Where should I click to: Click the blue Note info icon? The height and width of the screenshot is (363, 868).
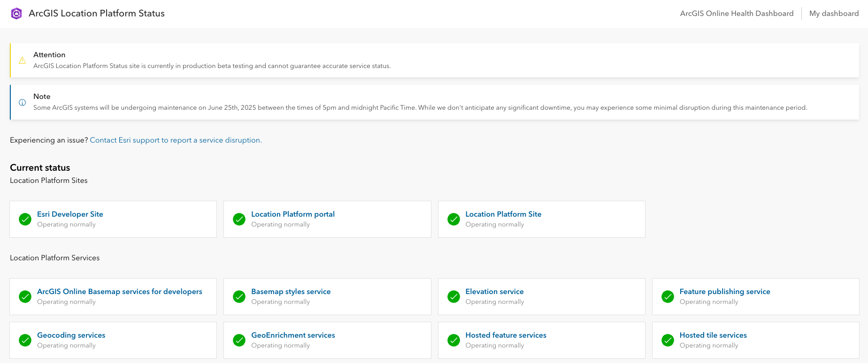click(22, 102)
